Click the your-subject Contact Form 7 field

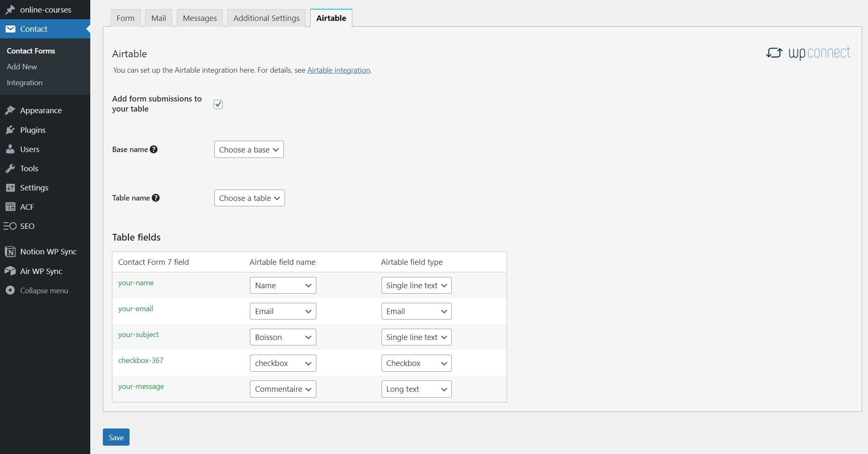(138, 334)
